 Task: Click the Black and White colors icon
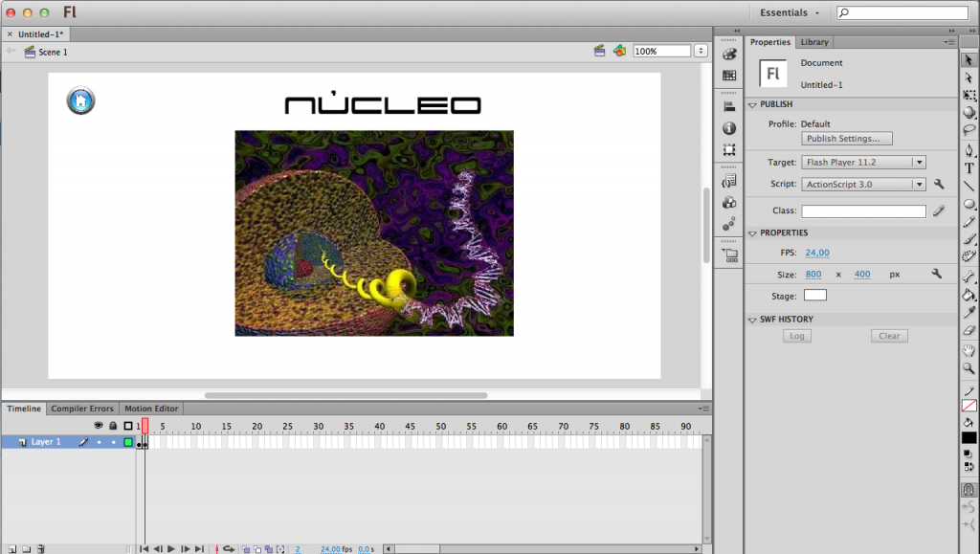(x=968, y=454)
